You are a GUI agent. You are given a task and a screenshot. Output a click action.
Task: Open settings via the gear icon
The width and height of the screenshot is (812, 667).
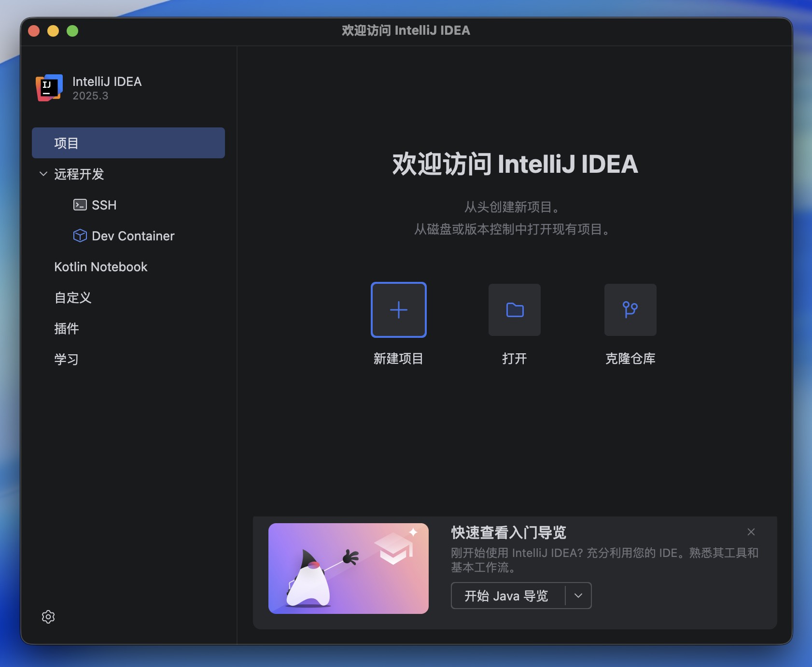tap(48, 617)
